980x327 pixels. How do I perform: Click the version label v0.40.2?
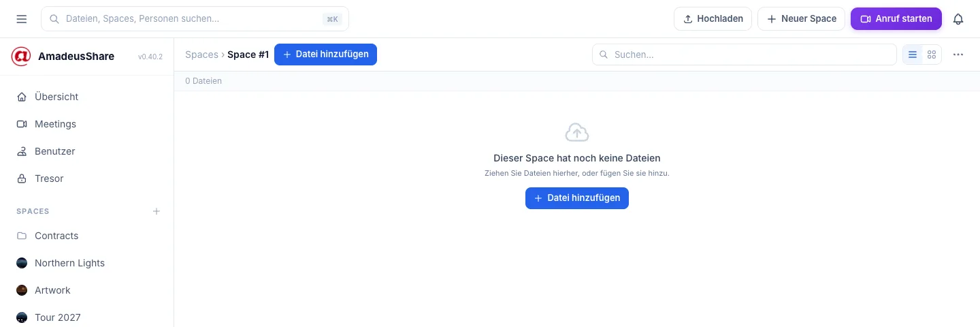(150, 57)
